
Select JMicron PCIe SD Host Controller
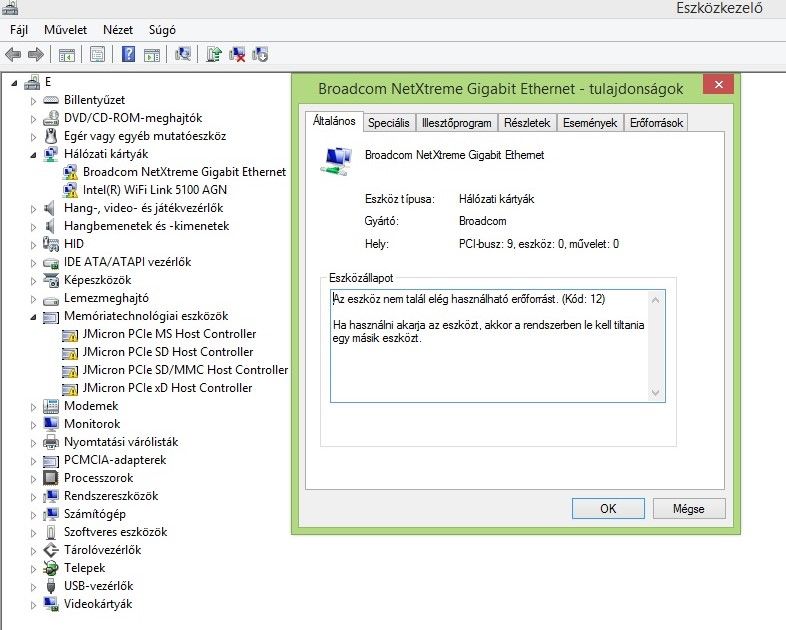[x=168, y=352]
